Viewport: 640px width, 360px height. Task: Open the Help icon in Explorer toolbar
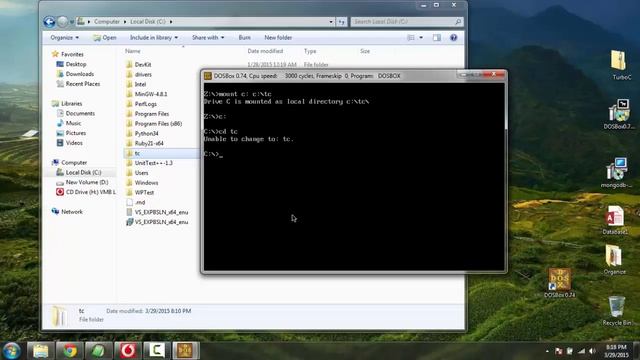tap(453, 38)
